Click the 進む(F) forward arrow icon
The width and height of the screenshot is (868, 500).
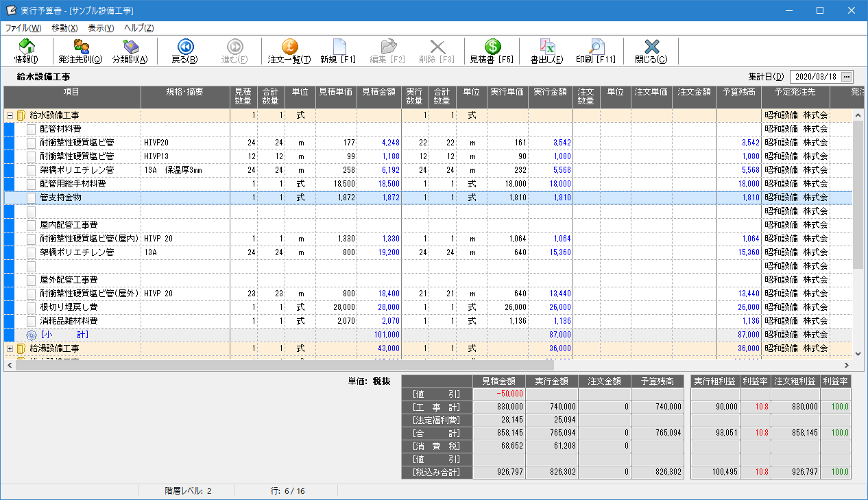coord(234,46)
